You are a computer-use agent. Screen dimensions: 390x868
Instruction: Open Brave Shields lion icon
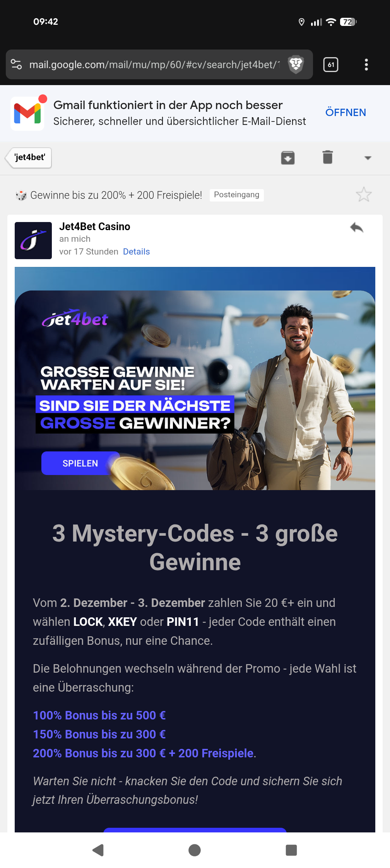click(296, 64)
